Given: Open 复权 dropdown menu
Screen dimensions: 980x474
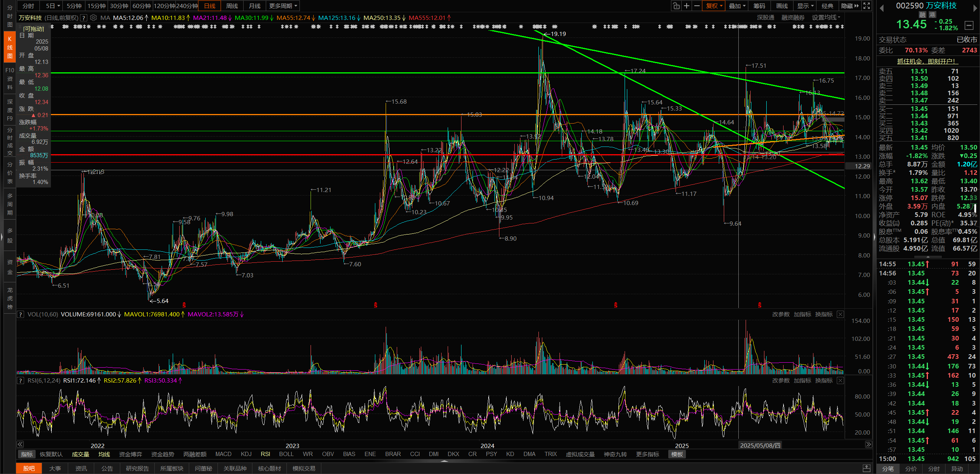Looking at the screenshot, I should [714, 6].
